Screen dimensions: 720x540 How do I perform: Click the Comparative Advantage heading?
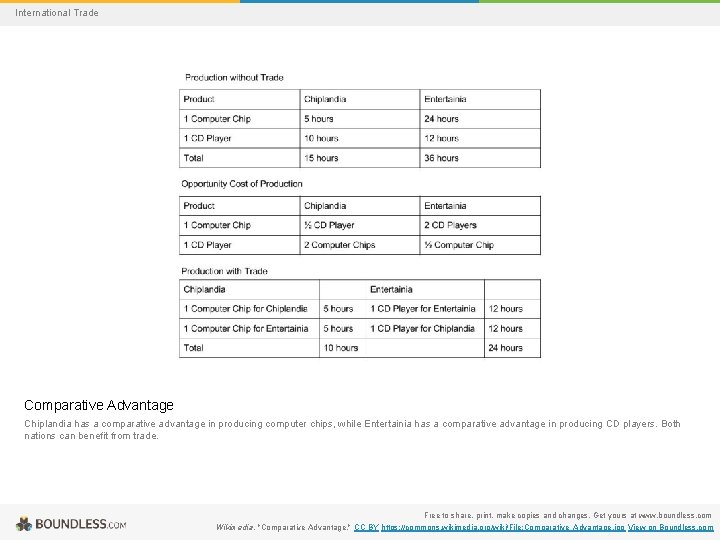[x=99, y=405]
